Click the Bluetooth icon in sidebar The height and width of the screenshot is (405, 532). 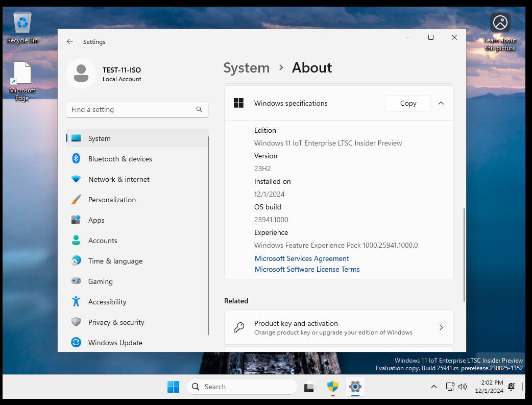(x=76, y=158)
